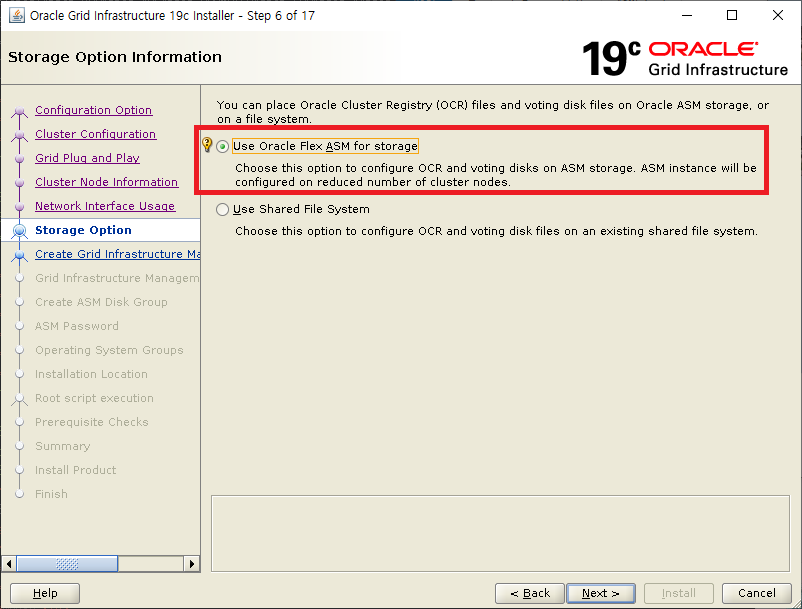The height and width of the screenshot is (609, 802).
Task: Proceed with the Next button
Action: coord(601,593)
